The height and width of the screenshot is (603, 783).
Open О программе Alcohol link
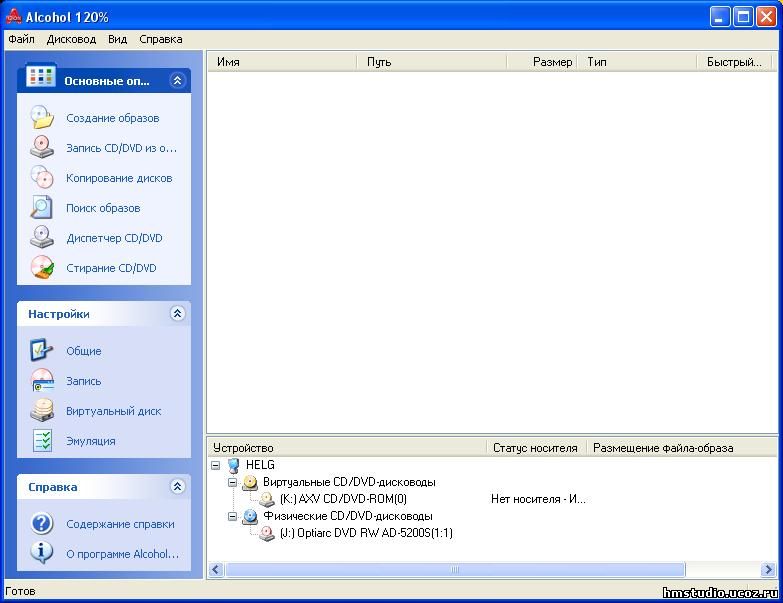122,554
